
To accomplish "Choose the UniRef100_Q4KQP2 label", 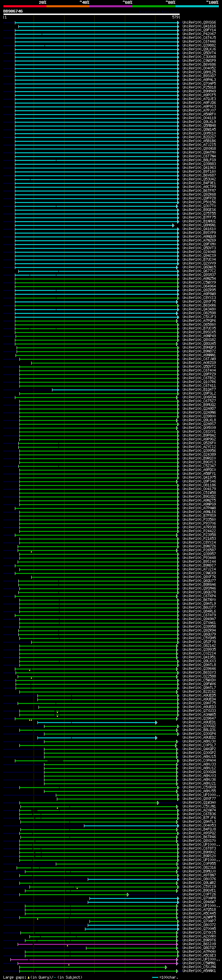I will click(199, 749).
